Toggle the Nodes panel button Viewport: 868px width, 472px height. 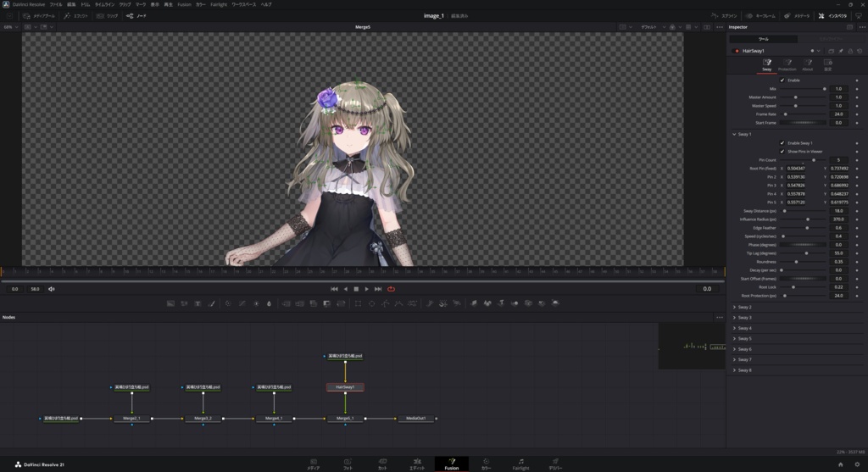coord(136,16)
